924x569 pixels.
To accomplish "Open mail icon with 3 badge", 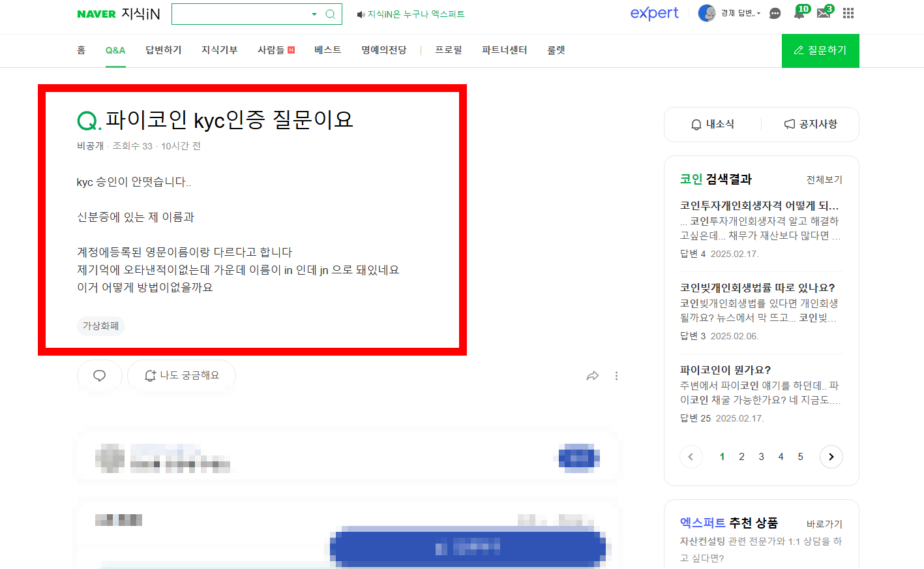I will 825,12.
